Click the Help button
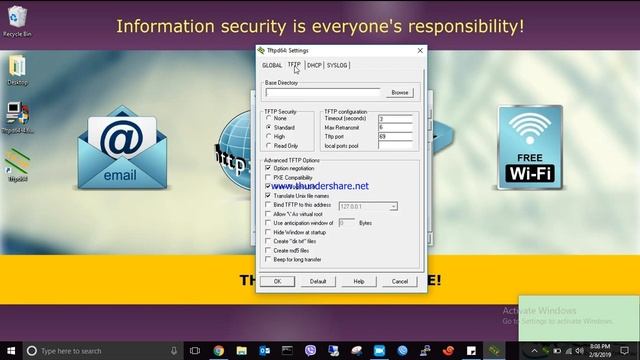 (x=359, y=281)
